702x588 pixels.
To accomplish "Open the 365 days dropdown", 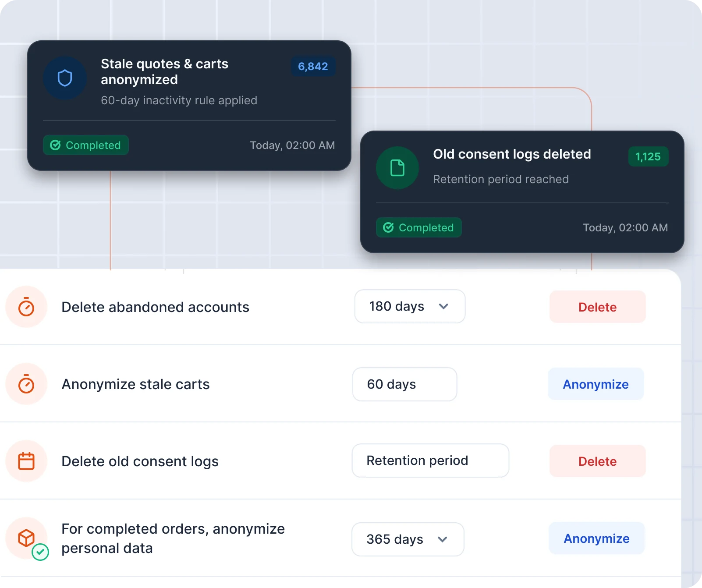I will click(408, 539).
